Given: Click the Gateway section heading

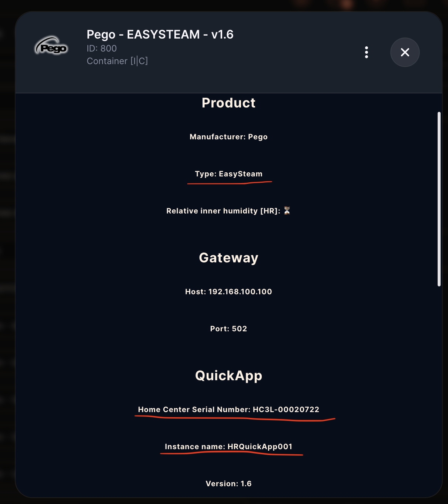Looking at the screenshot, I should 228,258.
